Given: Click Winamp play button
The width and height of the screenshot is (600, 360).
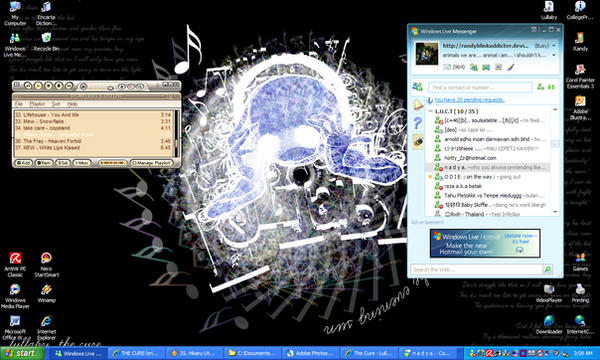Looking at the screenshot, I should 38,86.
